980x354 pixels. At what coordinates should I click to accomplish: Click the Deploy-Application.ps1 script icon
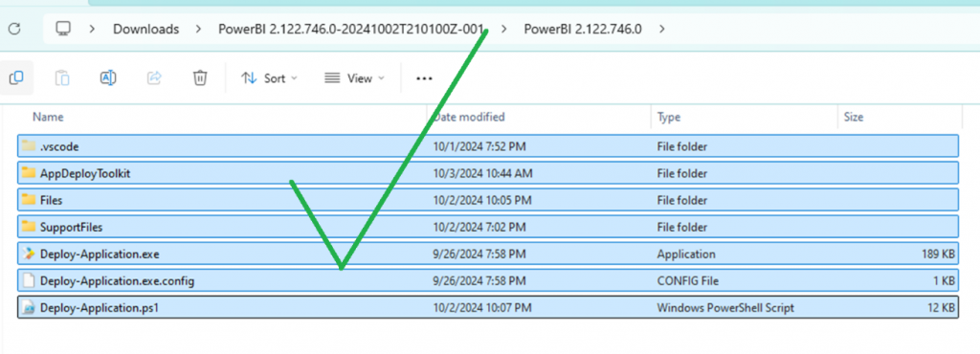[x=29, y=308]
